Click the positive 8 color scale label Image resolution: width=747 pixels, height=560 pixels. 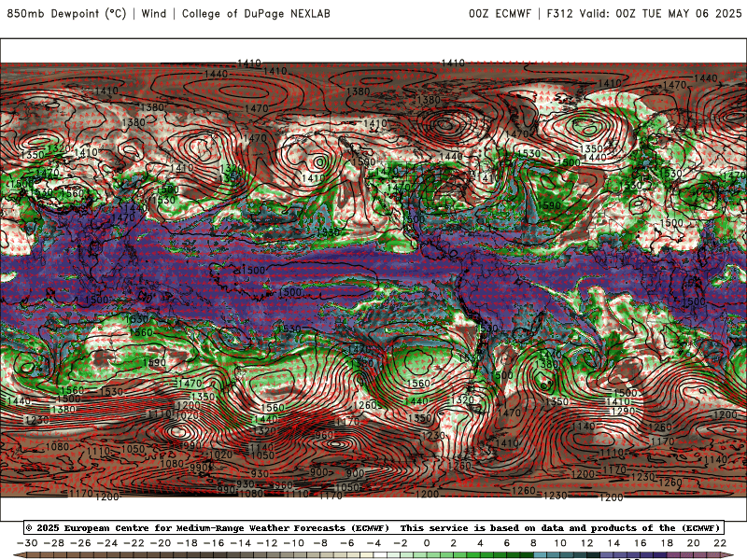click(533, 543)
